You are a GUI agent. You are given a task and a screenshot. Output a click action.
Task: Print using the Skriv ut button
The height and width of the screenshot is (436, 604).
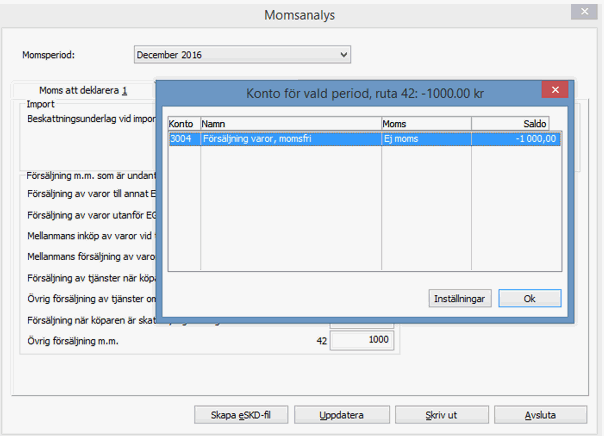point(433,415)
